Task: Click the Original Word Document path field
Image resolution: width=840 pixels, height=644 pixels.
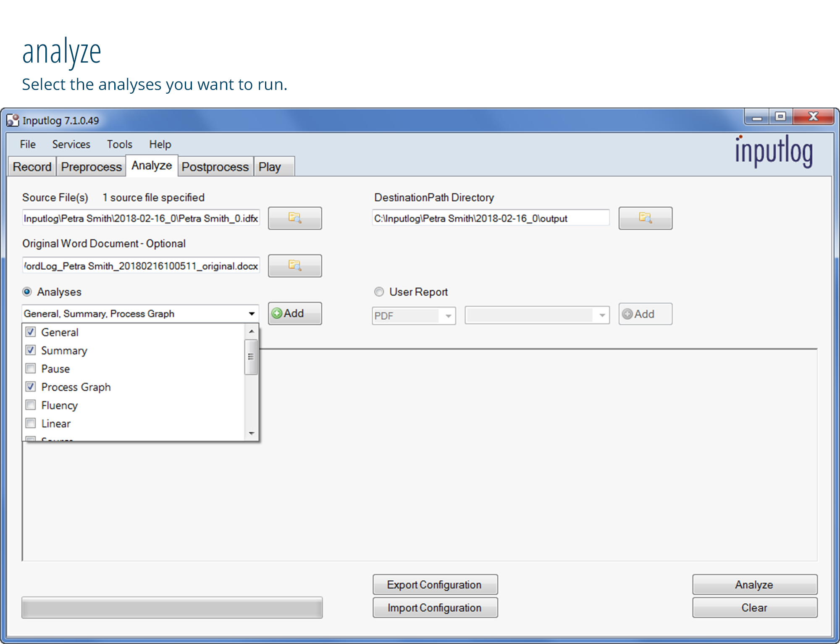Action: [141, 265]
